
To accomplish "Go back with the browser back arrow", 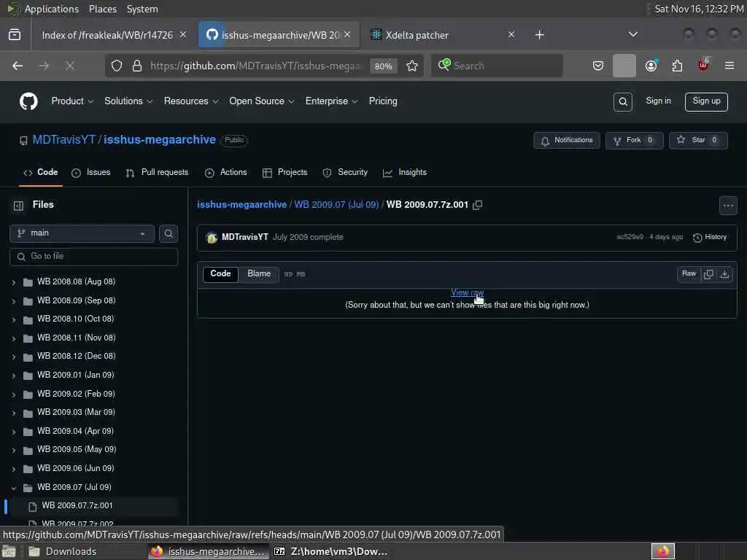I will pyautogui.click(x=18, y=66).
